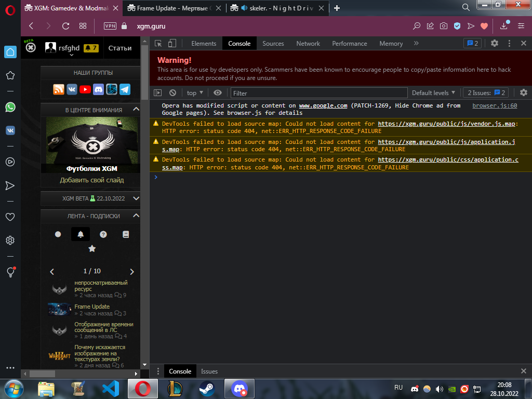Toggle the console sidebar panel

tap(158, 92)
